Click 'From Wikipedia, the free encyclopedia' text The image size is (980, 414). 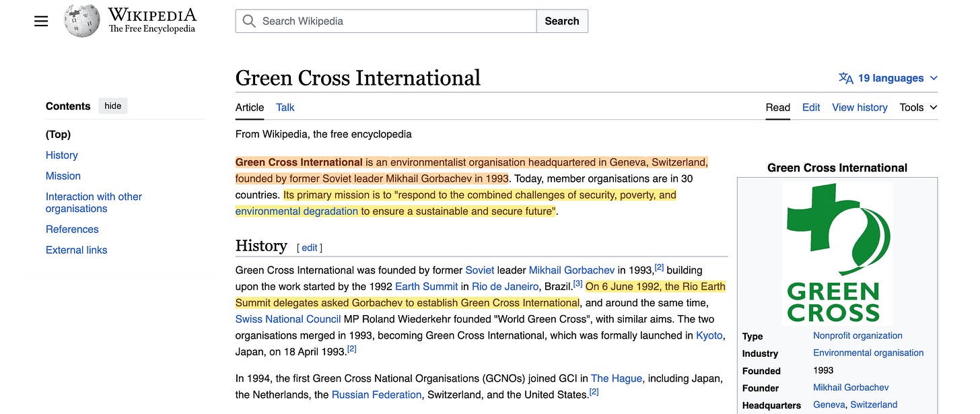pos(323,134)
